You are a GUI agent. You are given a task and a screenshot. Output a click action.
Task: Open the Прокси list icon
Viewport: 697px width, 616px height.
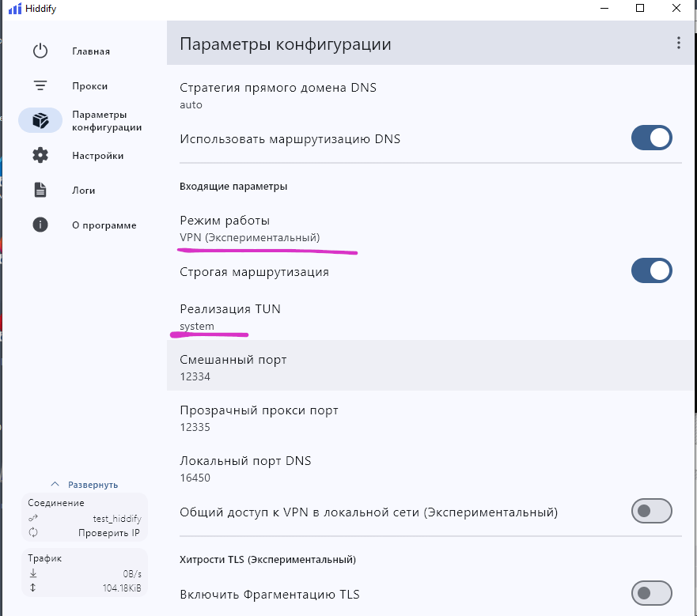[40, 86]
